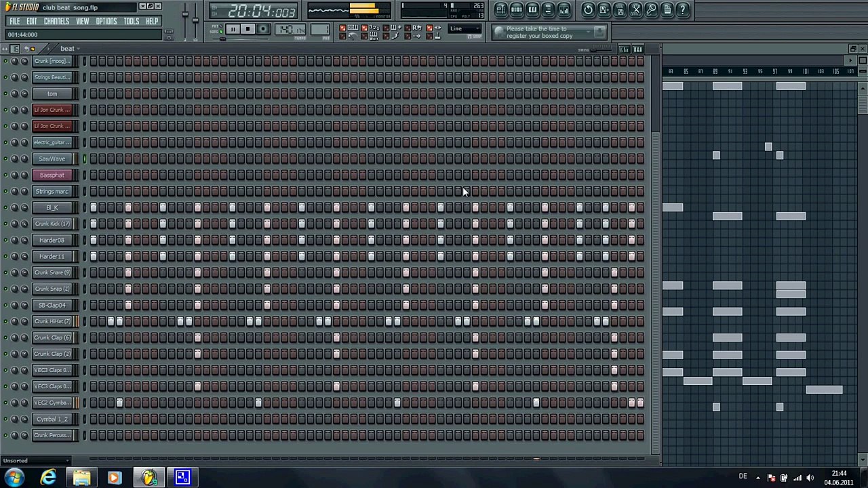Pause the song playback

pos(233,29)
